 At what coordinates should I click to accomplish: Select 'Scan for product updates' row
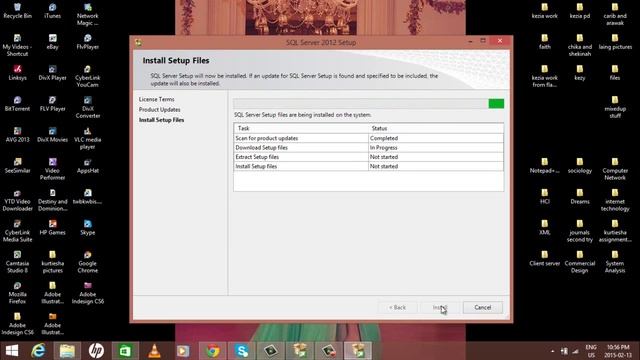point(369,138)
